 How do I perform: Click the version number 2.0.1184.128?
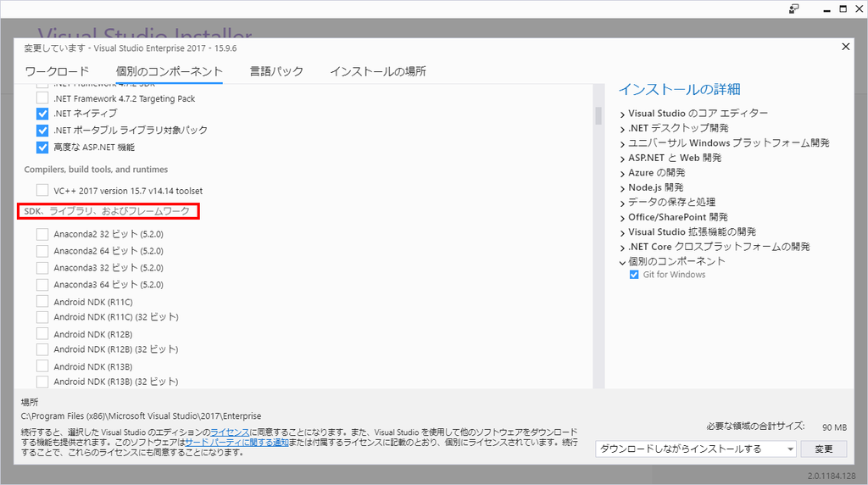[x=832, y=476]
